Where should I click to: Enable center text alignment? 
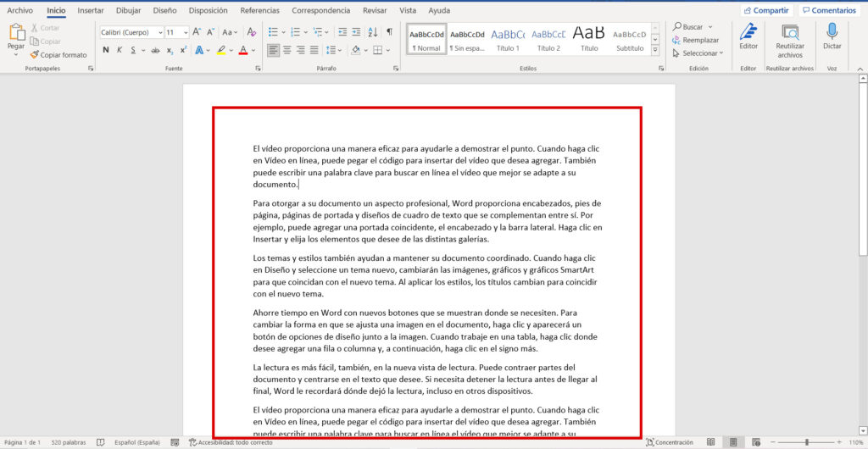coord(287,51)
